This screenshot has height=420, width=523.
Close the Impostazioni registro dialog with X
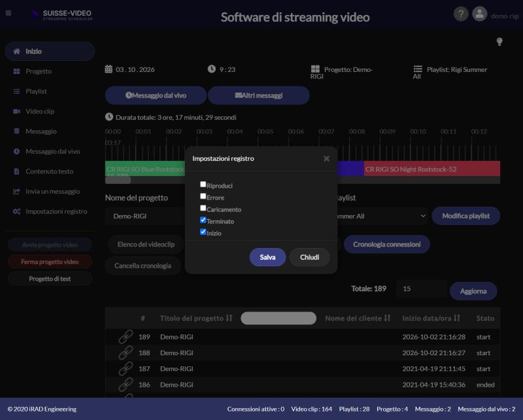(326, 158)
